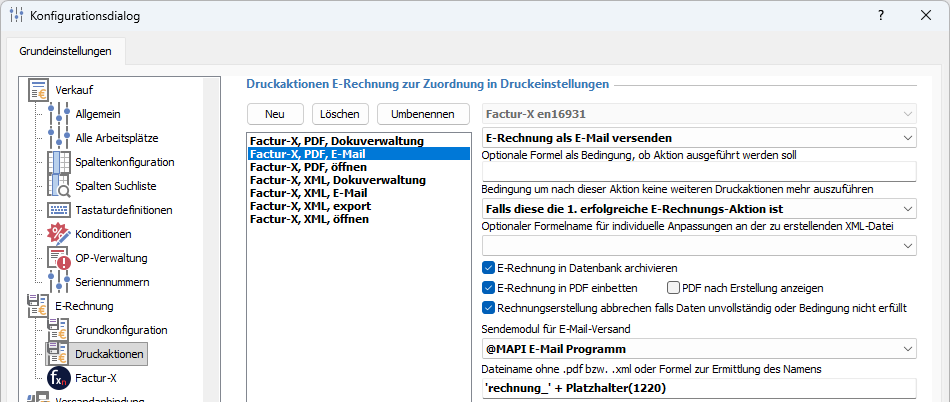Select Spaltenkonfiguration in the tree
The image size is (950, 402).
pos(125,162)
